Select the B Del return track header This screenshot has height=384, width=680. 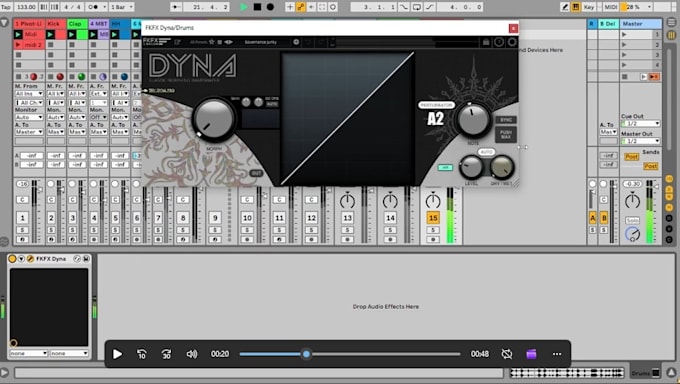pyautogui.click(x=608, y=24)
